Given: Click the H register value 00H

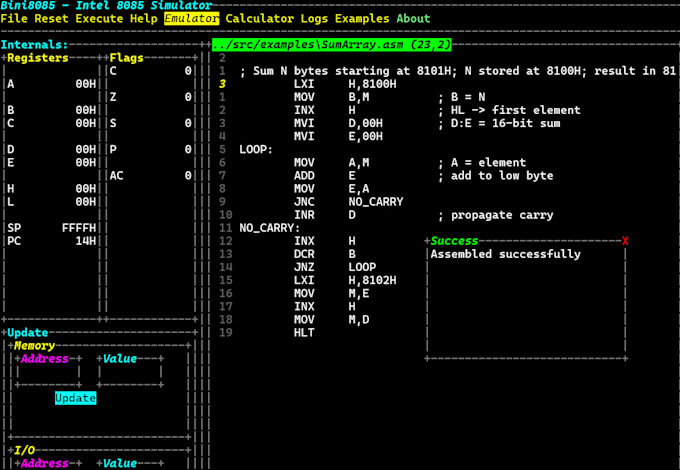Looking at the screenshot, I should click(85, 189).
